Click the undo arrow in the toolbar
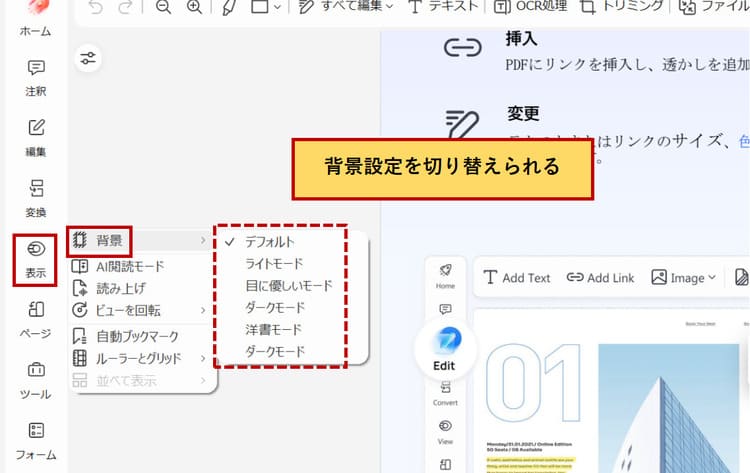 (x=96, y=7)
